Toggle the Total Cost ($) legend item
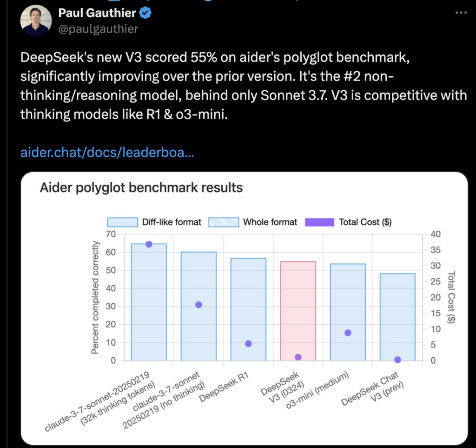This screenshot has width=476, height=448. click(x=348, y=222)
